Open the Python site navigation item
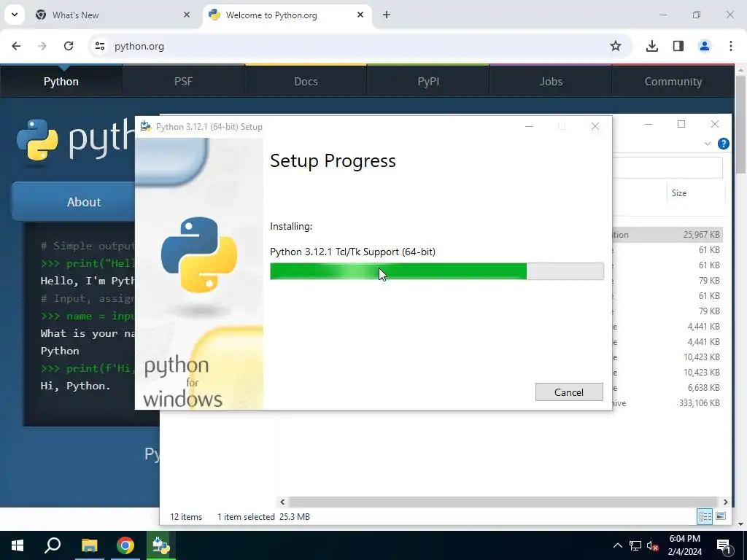This screenshot has width=747, height=560. [x=61, y=82]
